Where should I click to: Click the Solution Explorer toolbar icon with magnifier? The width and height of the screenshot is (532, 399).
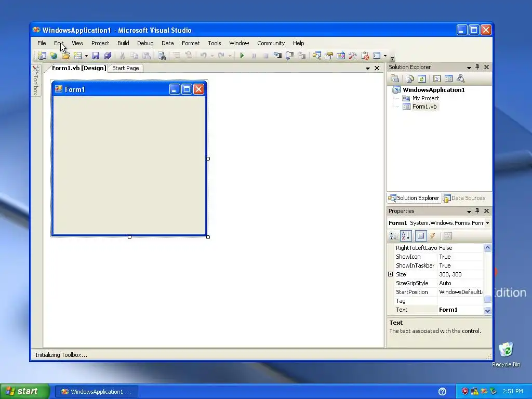pyautogui.click(x=316, y=55)
